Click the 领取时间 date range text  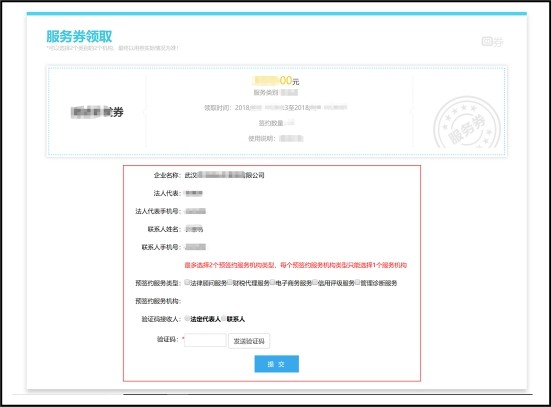(276, 107)
